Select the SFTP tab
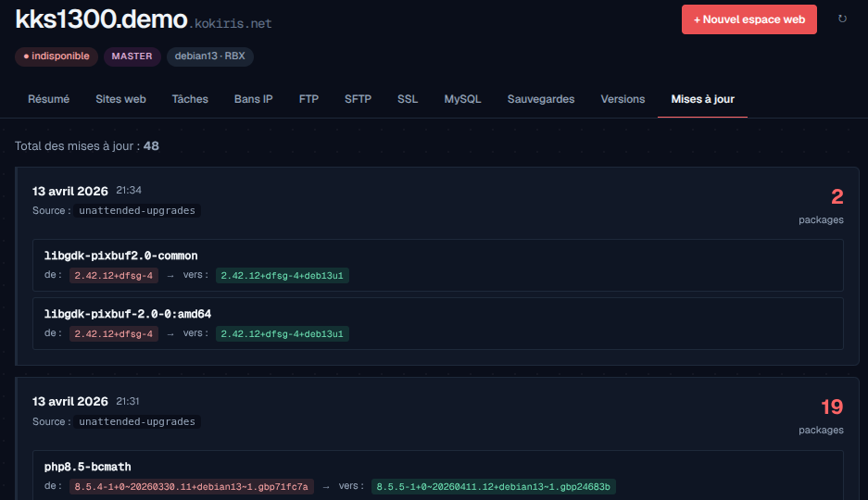Viewport: 868px width, 500px height. point(359,99)
